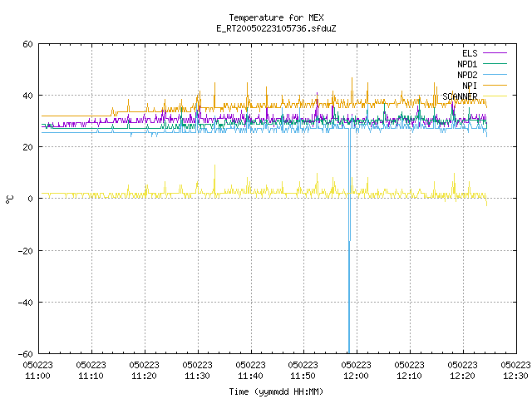Viewport: 532px width, 399px height.
Task: Click the NPD1 legend label
Action: pos(467,64)
